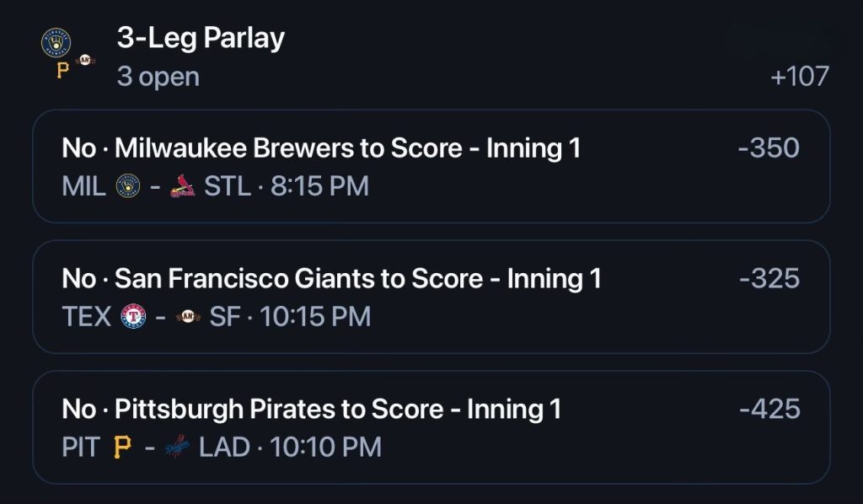Viewport: 863px width, 504px height.
Task: Click the Pirates logo beside PIT
Action: (123, 447)
